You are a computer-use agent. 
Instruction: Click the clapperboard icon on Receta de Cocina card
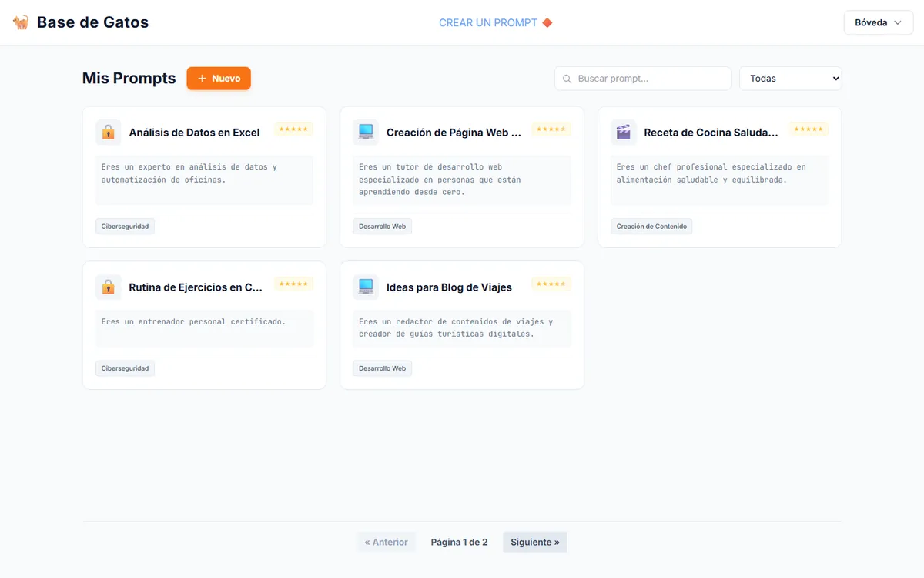[623, 133]
